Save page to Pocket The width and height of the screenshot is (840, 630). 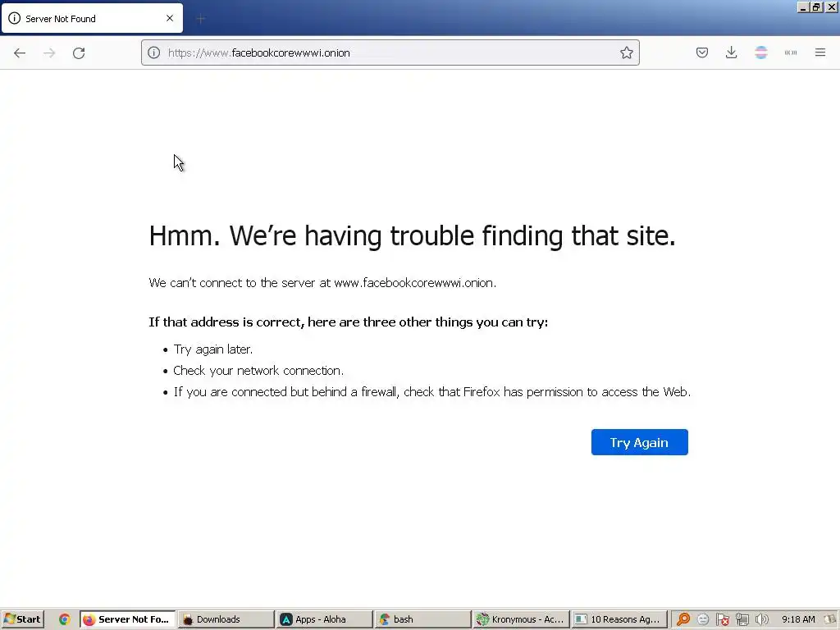pos(702,52)
